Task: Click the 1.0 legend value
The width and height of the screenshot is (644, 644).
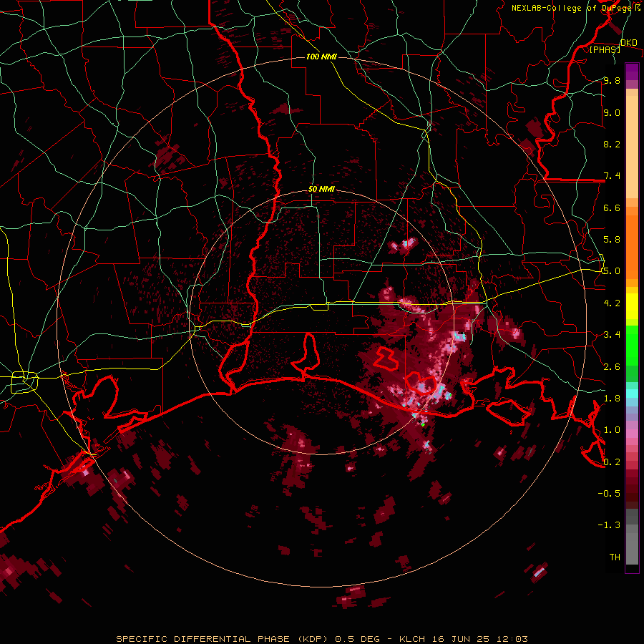Action: point(612,430)
